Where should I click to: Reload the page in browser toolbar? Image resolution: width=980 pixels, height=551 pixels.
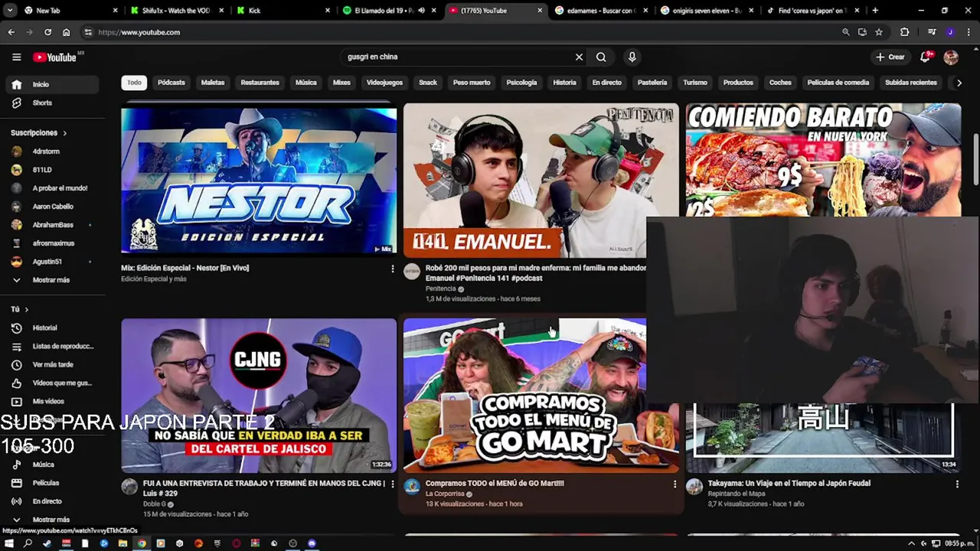click(47, 32)
